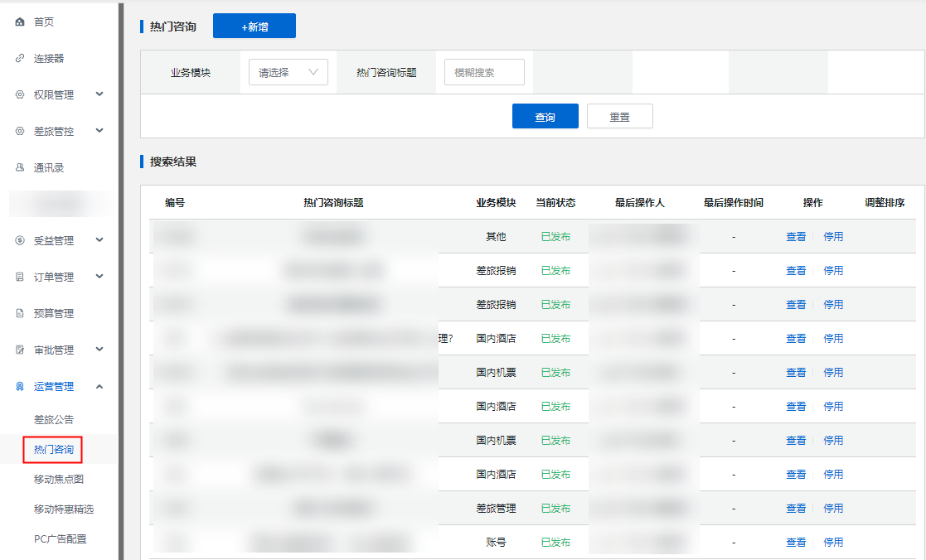Expand the 受益管理 menu chevron
This screenshot has width=926, height=560.
99,239
